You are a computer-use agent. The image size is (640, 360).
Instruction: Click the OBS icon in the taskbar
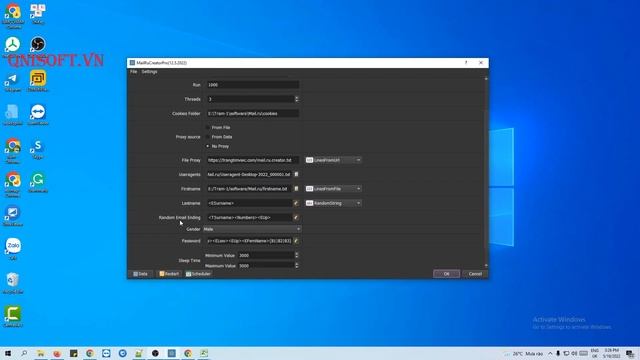click(155, 353)
